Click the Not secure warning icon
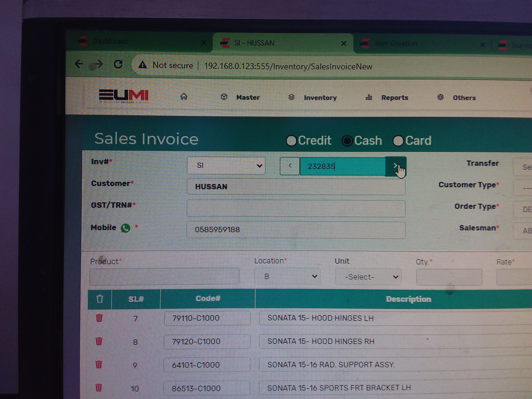The width and height of the screenshot is (532, 399). (142, 65)
